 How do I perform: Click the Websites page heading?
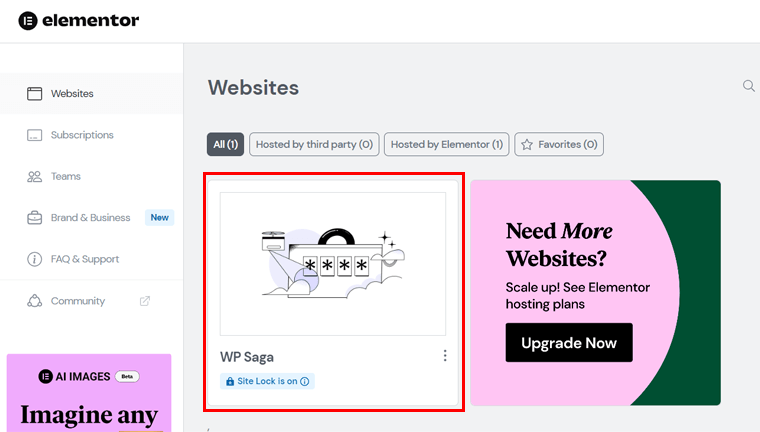(x=253, y=88)
